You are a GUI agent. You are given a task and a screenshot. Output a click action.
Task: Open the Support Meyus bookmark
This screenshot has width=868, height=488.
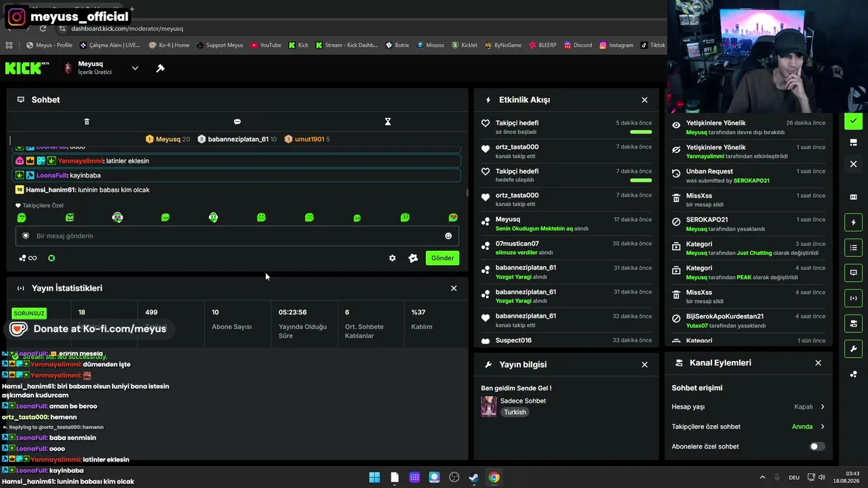pos(220,45)
